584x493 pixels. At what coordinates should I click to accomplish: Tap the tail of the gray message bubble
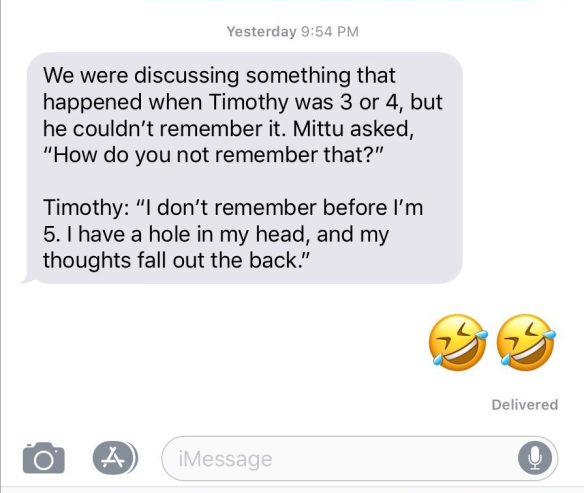(28, 279)
